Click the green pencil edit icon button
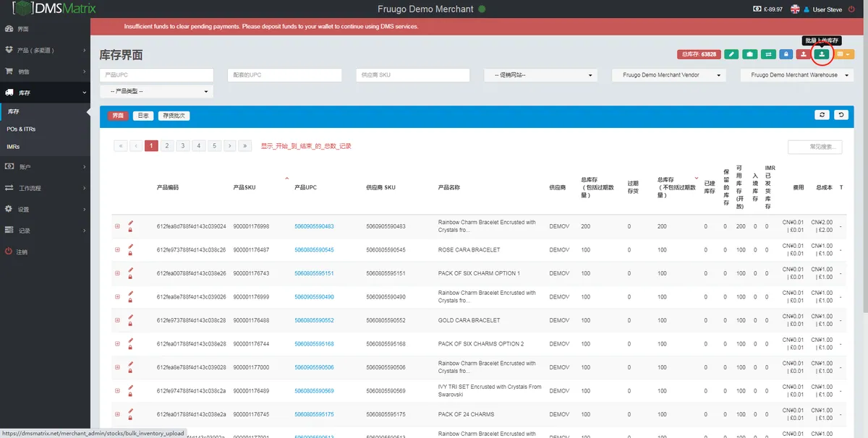868x438 pixels. point(731,54)
